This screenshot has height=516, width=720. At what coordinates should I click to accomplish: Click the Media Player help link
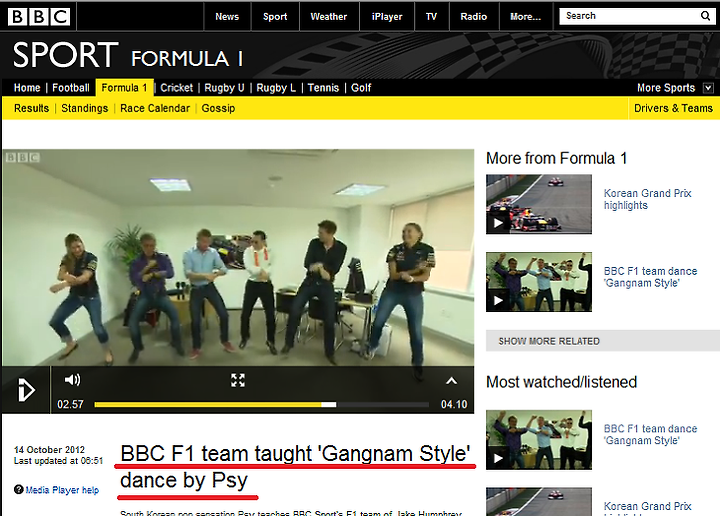point(62,490)
